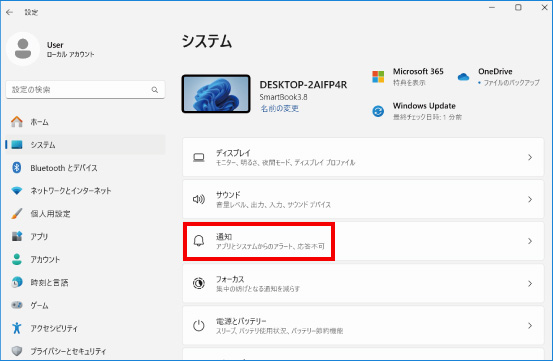Viewport: 553px width, 361px height.
Task: Click the プライバシー shield icon
Action: 17,351
